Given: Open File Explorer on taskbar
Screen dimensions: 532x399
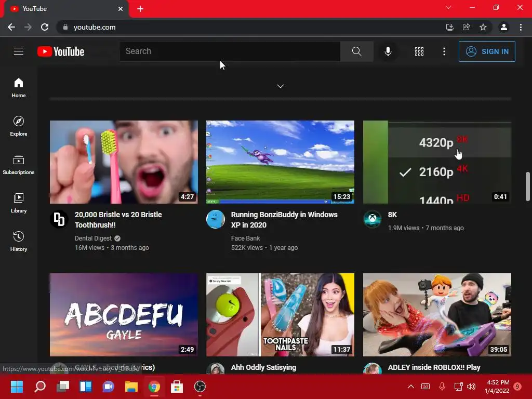Looking at the screenshot, I should click(x=131, y=387).
